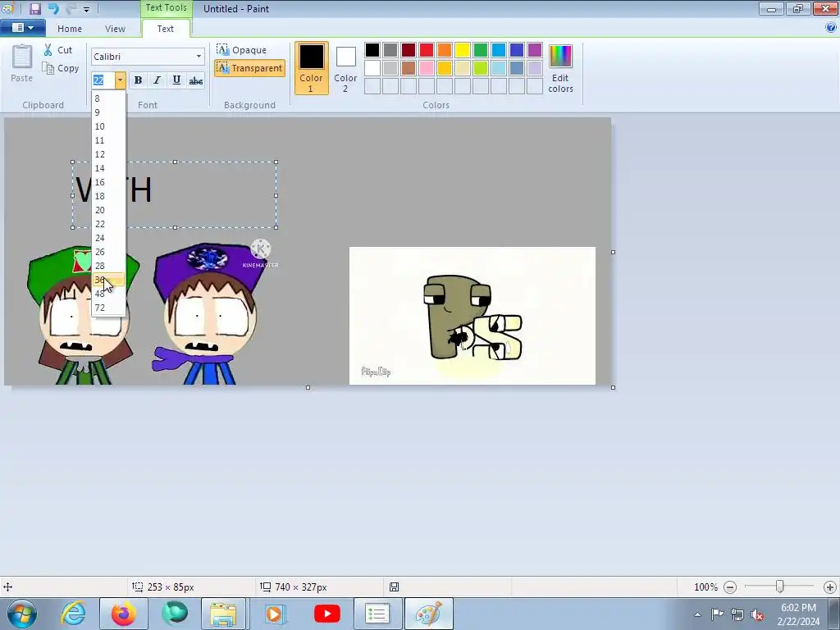Select Color 1 foreground swatch
The width and height of the screenshot is (840, 630).
[x=311, y=68]
